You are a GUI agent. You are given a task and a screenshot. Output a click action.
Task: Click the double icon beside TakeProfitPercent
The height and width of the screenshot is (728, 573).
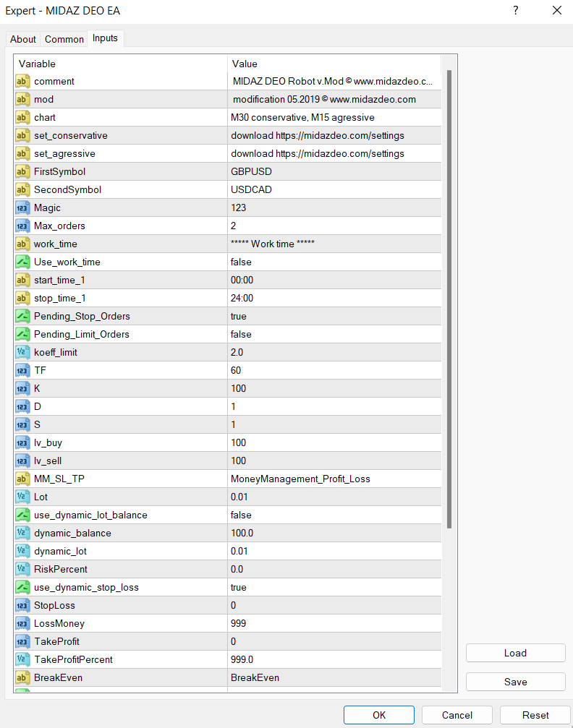tap(22, 659)
